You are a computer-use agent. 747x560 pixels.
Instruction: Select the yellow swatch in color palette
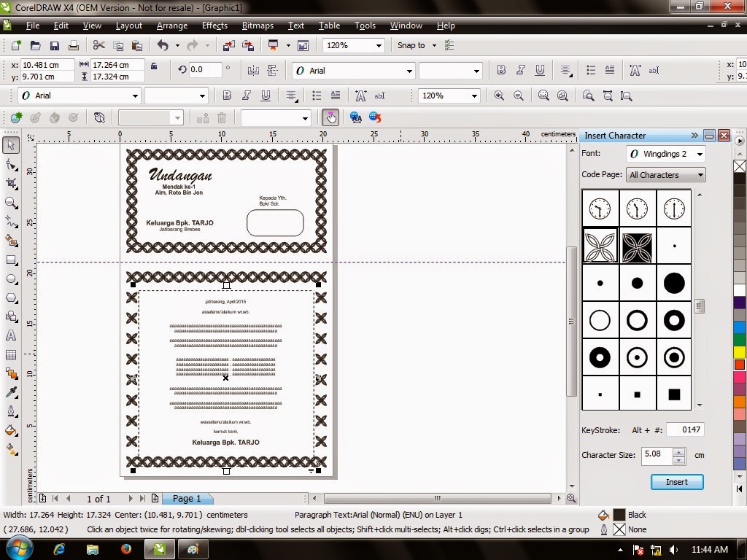[x=740, y=352]
